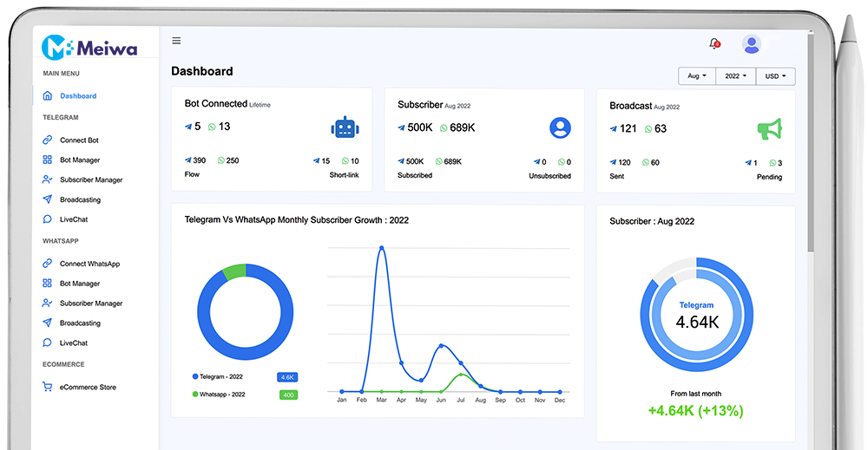Image resolution: width=868 pixels, height=450 pixels.
Task: Click the page vertical scrollbar
Action: point(811,173)
